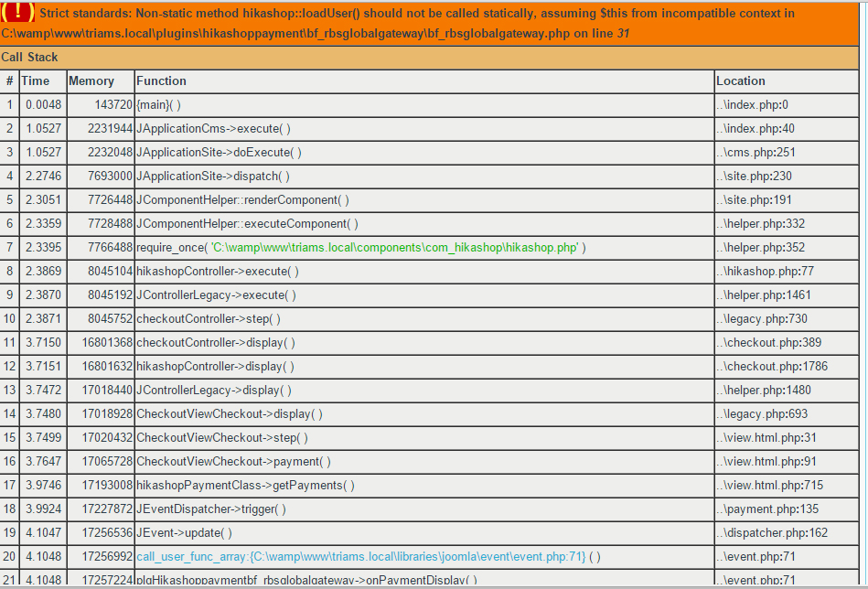Click memory value 7693000

coord(110,176)
